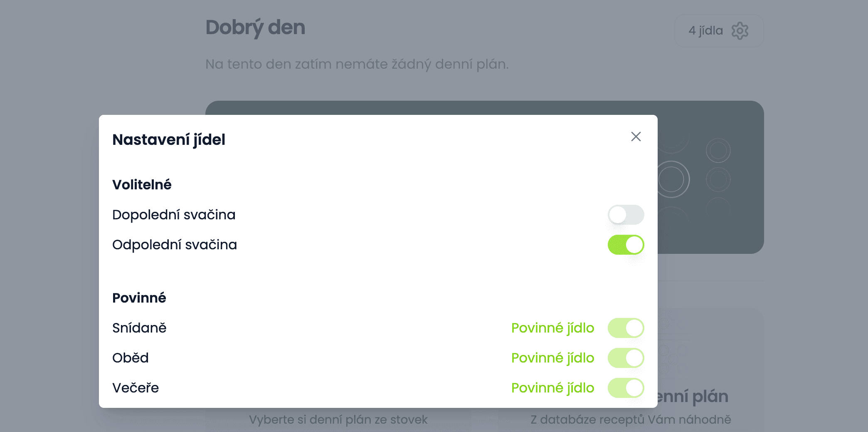Click the Povinné section heading
The height and width of the screenshot is (432, 868).
point(139,298)
